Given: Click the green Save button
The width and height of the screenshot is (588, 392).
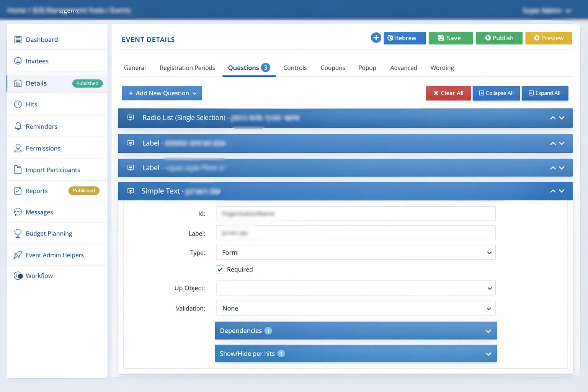Looking at the screenshot, I should 451,38.
